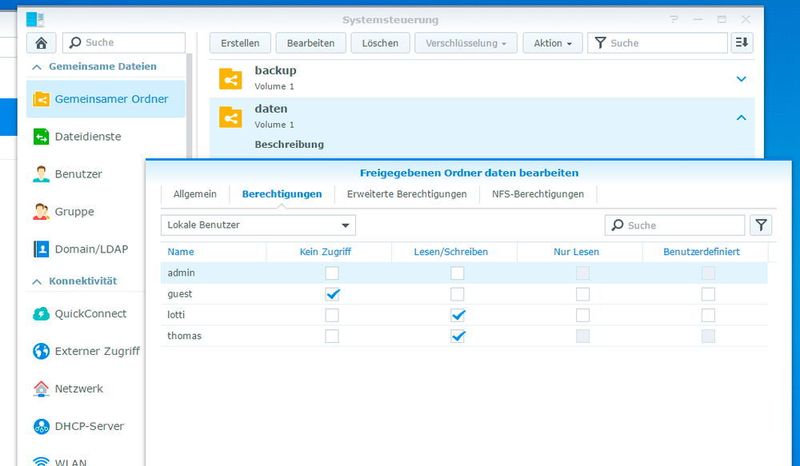
Task: Expand the backup folder details
Action: coord(741,79)
